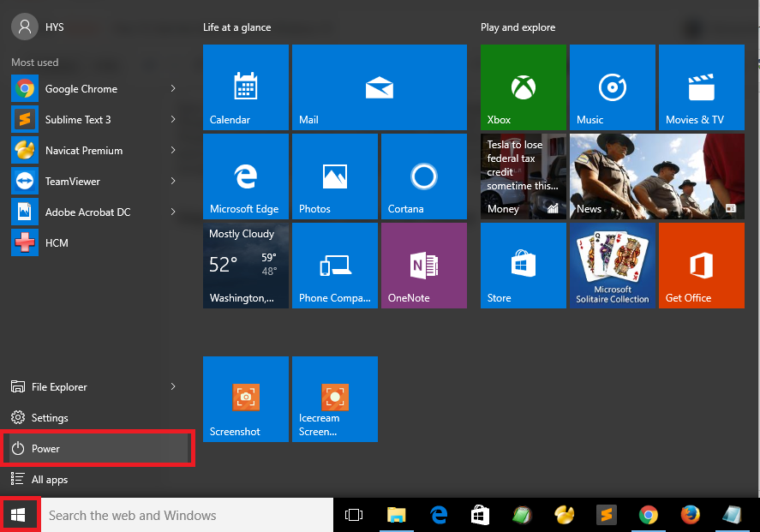Open Store from the taskbar
The width and height of the screenshot is (760, 532).
(x=481, y=515)
